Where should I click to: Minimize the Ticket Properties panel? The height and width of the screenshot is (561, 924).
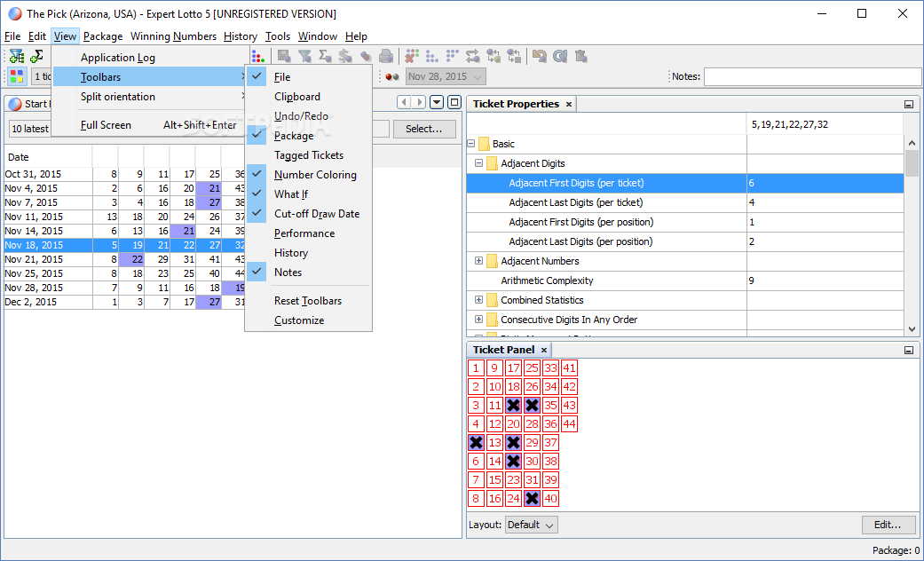click(909, 105)
